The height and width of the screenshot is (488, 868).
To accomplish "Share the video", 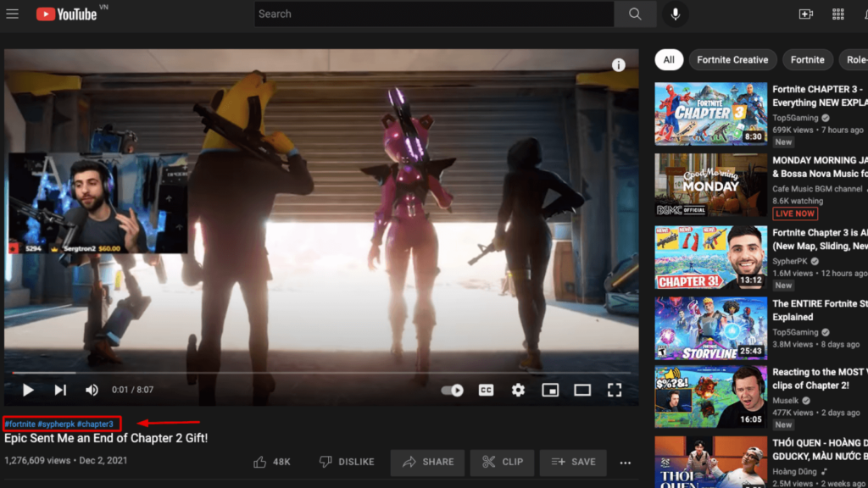I will tap(428, 462).
